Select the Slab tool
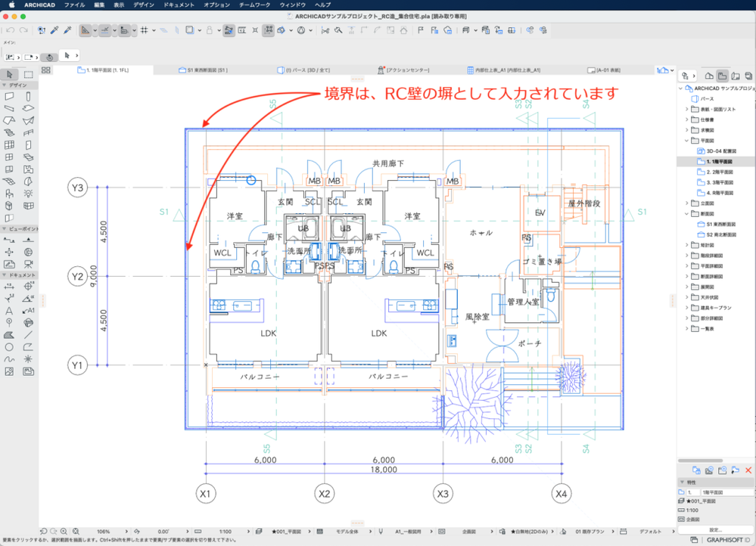 [x=29, y=108]
